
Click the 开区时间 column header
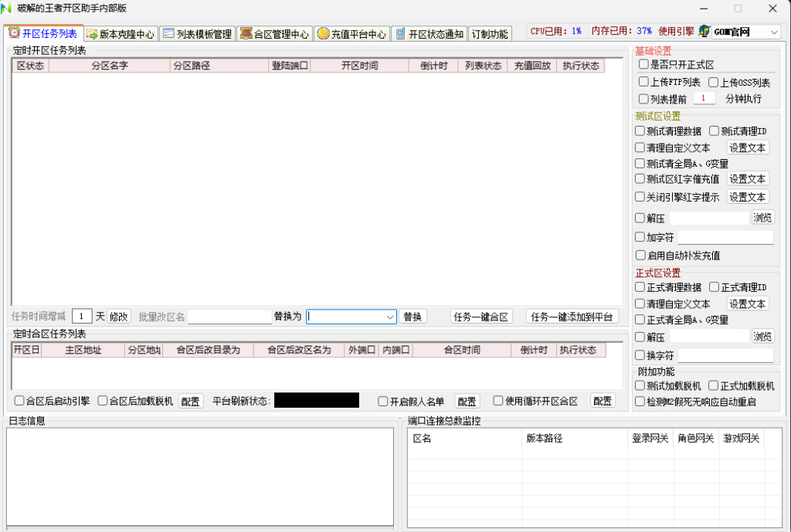[x=360, y=66]
